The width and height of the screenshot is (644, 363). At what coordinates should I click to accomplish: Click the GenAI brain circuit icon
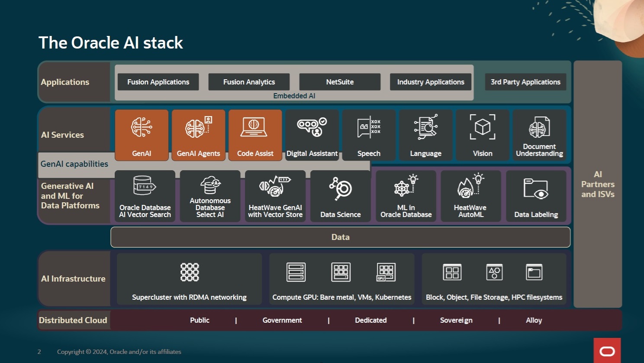tap(142, 127)
